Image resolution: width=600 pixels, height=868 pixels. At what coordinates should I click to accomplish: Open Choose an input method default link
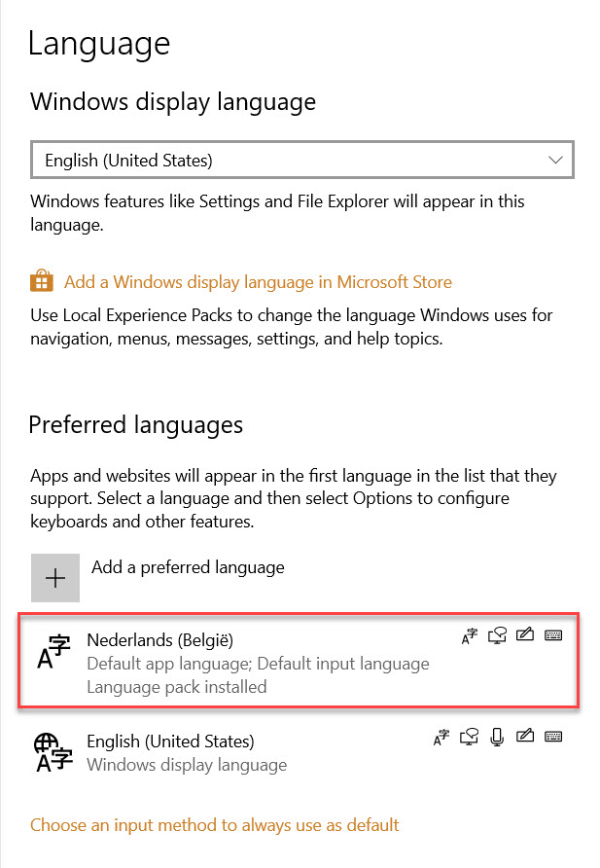point(215,825)
